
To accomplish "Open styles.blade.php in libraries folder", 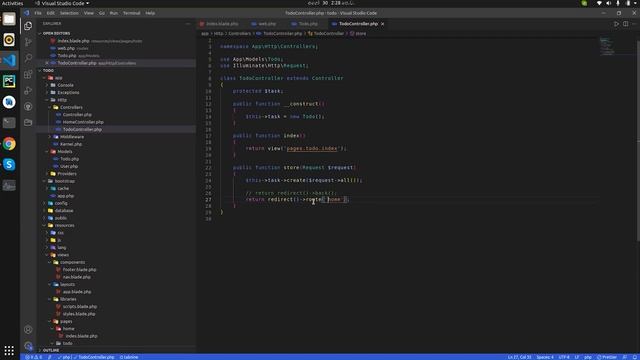I will (79, 313).
